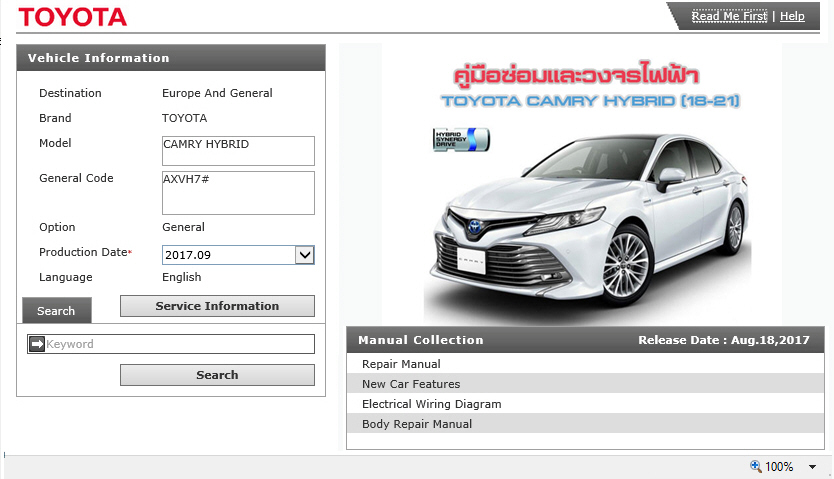Click the English language value
834x479 pixels.
point(181,277)
